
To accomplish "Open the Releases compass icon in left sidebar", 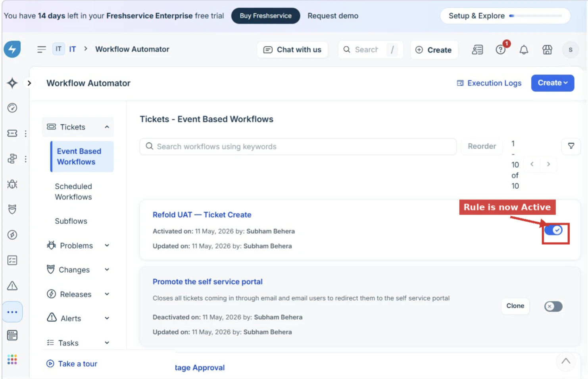I will point(12,235).
